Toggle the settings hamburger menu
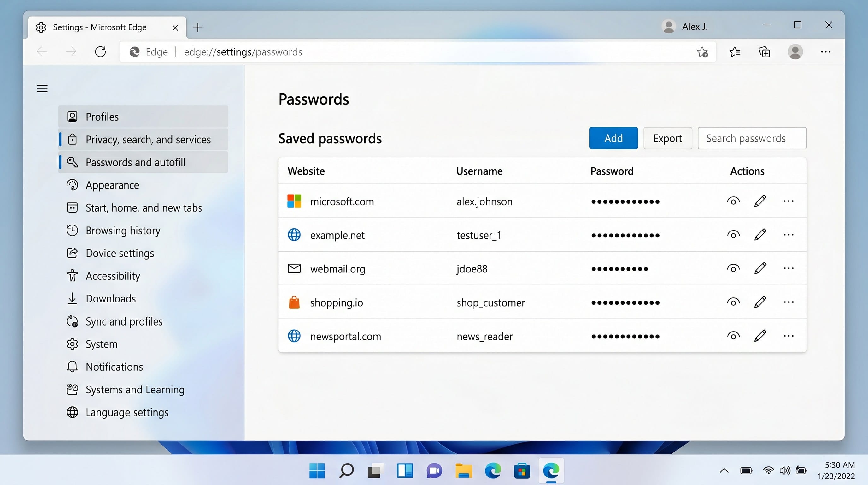Image resolution: width=868 pixels, height=485 pixels. pos(42,88)
